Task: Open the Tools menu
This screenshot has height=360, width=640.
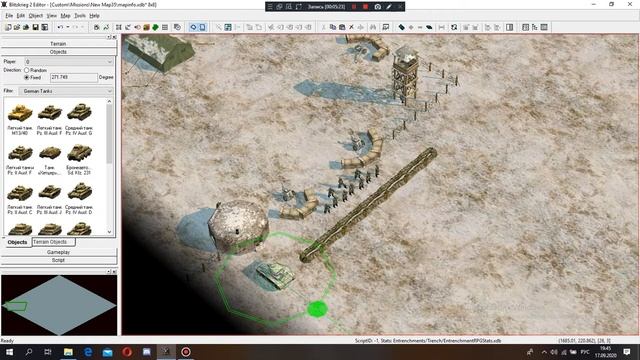Action: click(80, 16)
